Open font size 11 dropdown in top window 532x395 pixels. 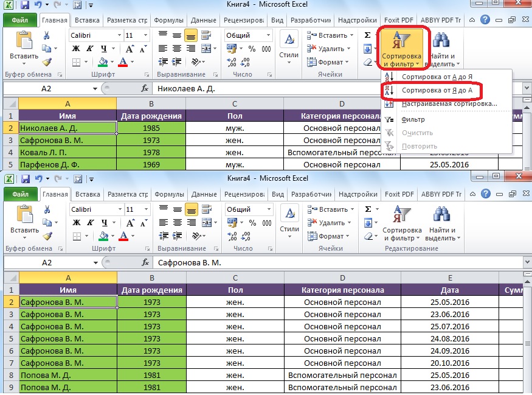145,35
